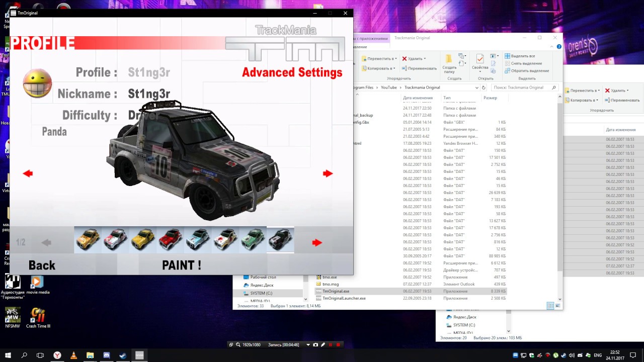644x362 pixels.
Task: Open the NFSMW desktop shortcut
Action: click(13, 317)
